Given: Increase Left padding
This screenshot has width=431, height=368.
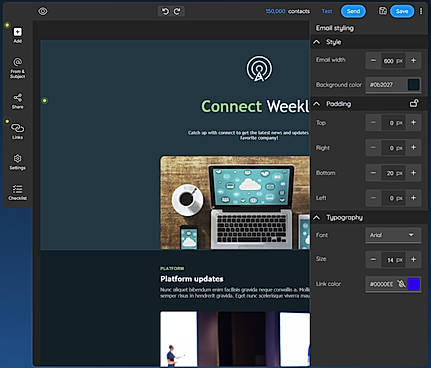Looking at the screenshot, I should click(x=413, y=198).
